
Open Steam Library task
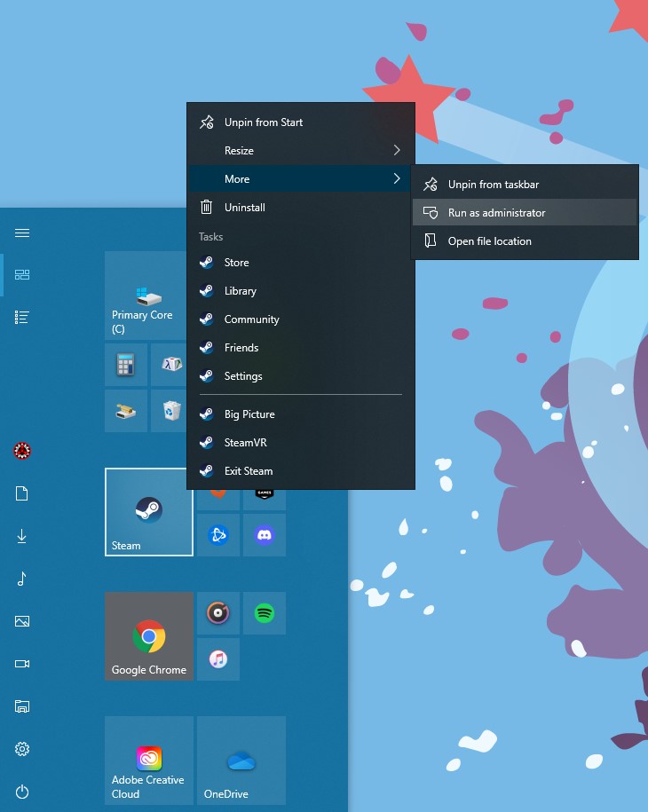301,290
